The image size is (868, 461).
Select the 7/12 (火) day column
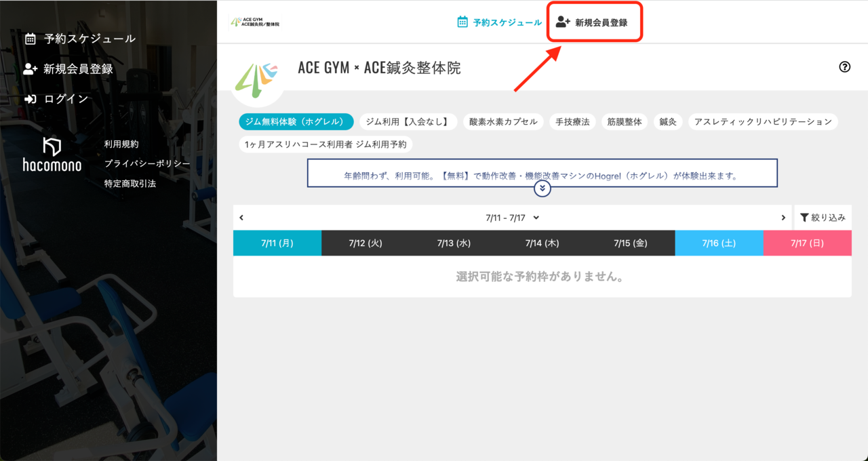click(366, 243)
